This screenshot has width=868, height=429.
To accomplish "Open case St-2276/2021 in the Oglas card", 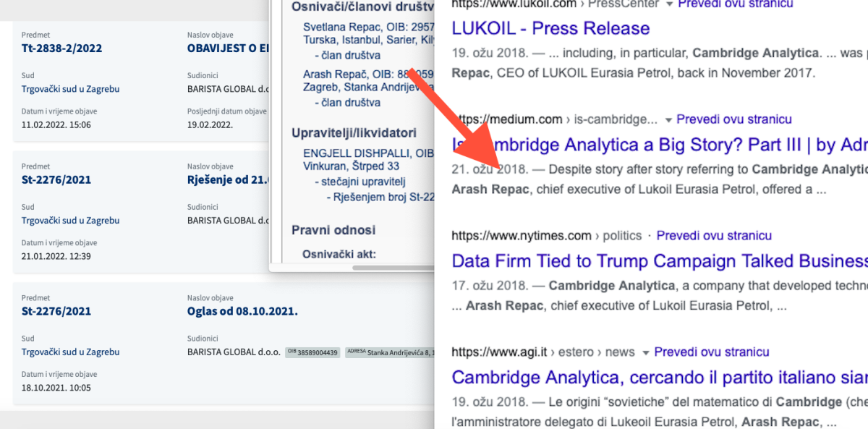I will pos(56,311).
